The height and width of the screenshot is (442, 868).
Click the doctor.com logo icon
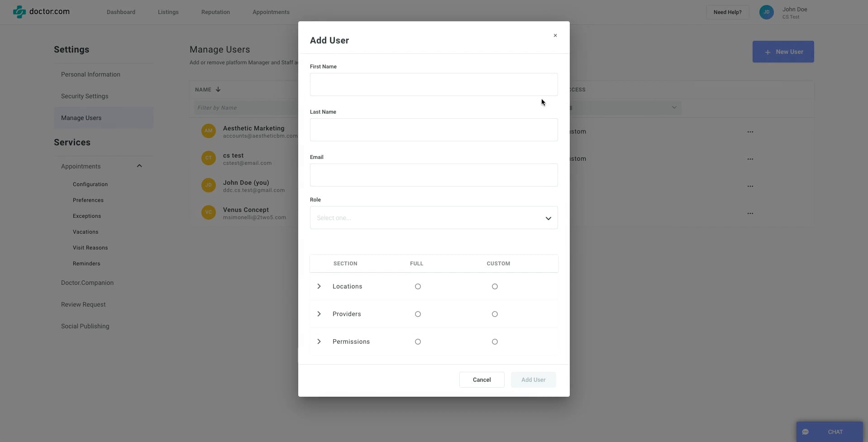[x=19, y=12]
